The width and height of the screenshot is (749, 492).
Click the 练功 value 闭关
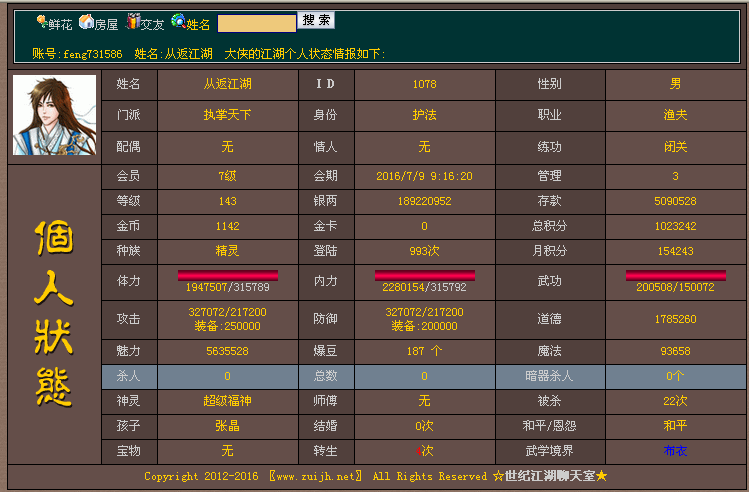coord(675,147)
